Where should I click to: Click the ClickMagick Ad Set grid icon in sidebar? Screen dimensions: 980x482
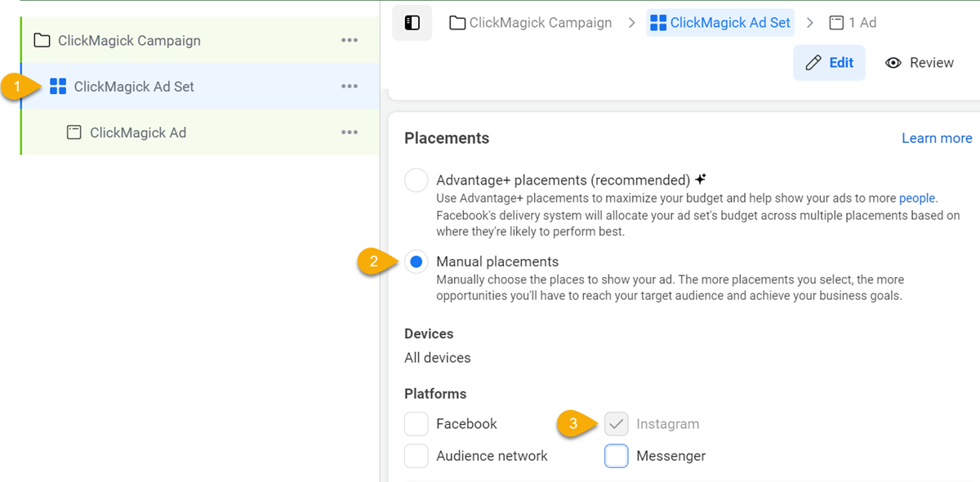58,87
